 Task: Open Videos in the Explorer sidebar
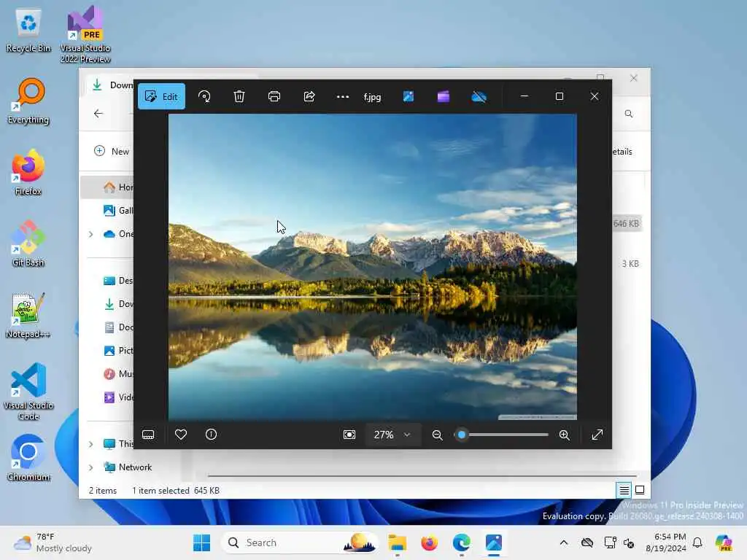point(118,397)
